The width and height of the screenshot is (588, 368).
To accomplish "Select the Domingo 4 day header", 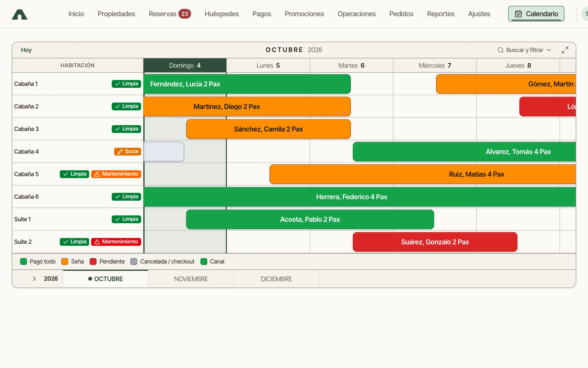I will point(185,66).
